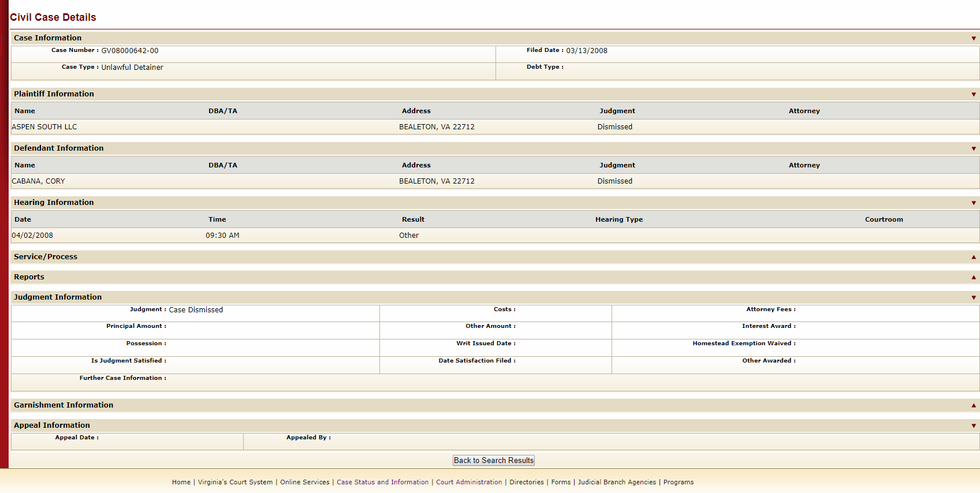Click the Courtroom column header in Hearing table
This screenshot has width=980, height=493.
click(x=884, y=219)
